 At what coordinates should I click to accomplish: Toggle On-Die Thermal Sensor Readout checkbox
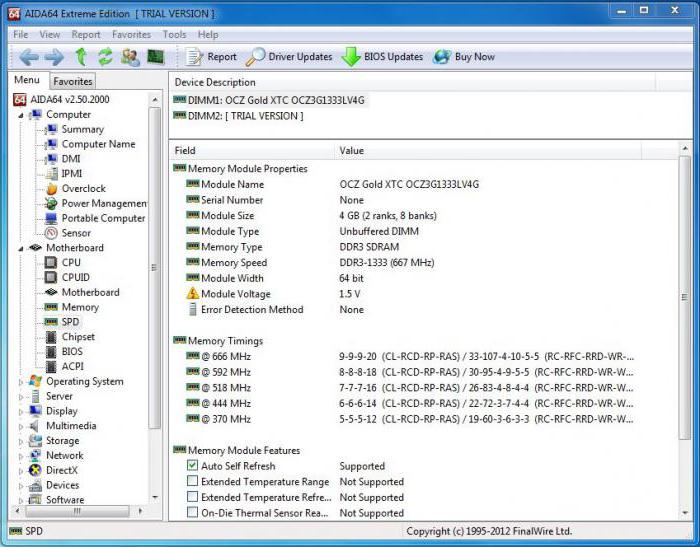(x=192, y=512)
